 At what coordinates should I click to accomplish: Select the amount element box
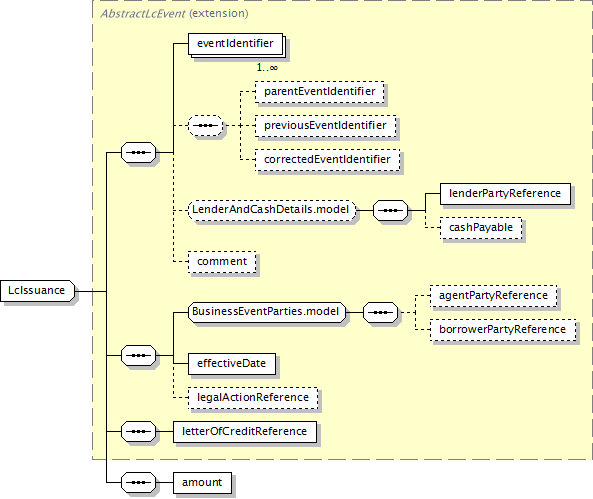(x=202, y=483)
